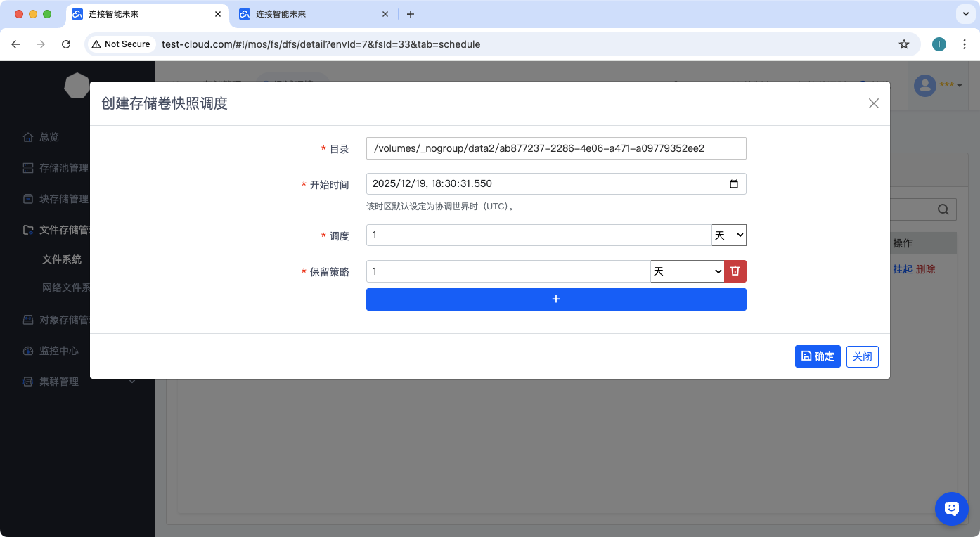
Task: Click the search magnifier icon
Action: click(943, 209)
